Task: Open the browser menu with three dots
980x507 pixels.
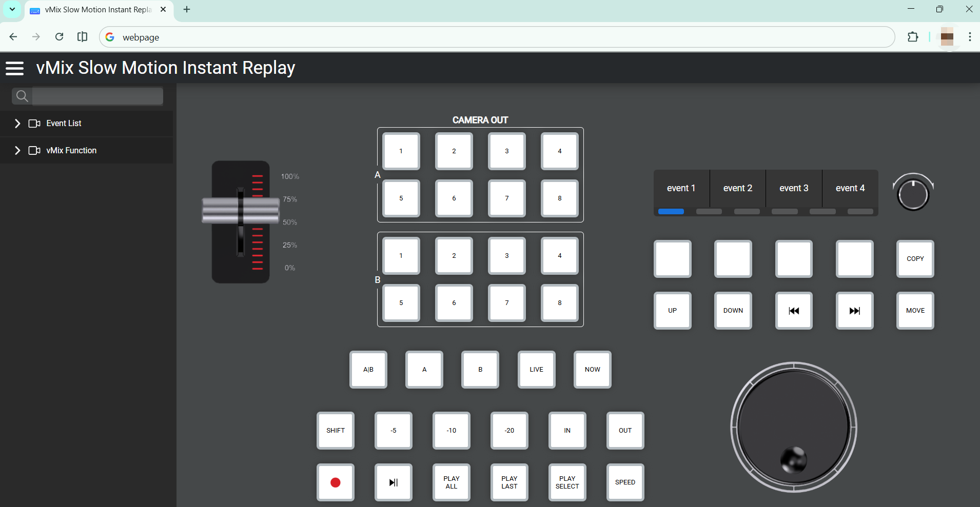Action: tap(969, 37)
